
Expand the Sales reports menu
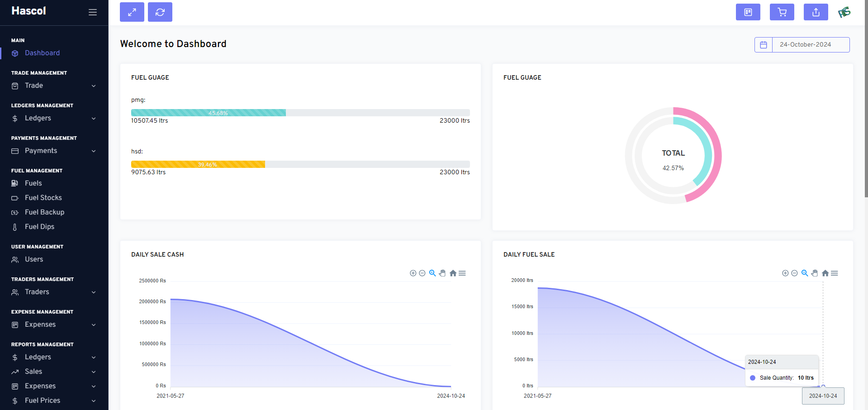click(54, 372)
